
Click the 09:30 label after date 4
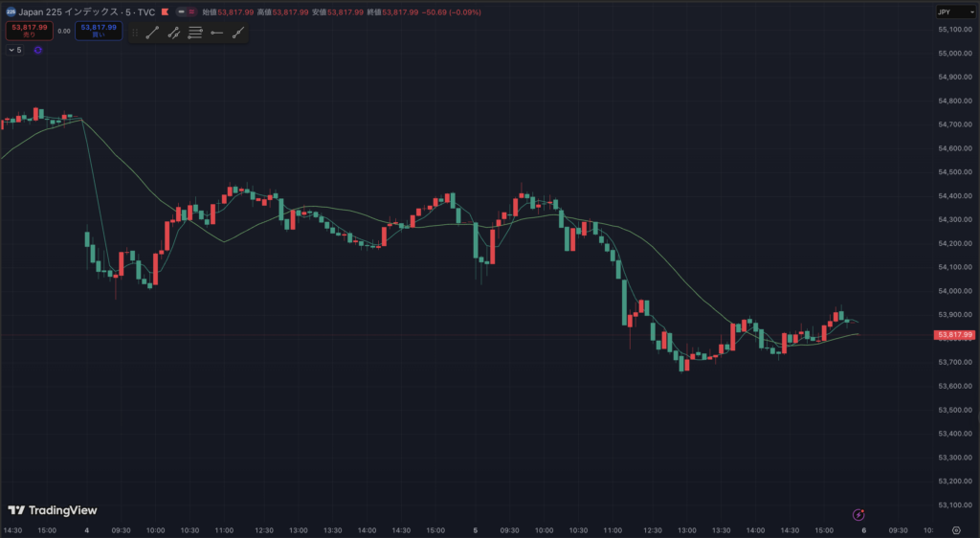click(x=121, y=529)
